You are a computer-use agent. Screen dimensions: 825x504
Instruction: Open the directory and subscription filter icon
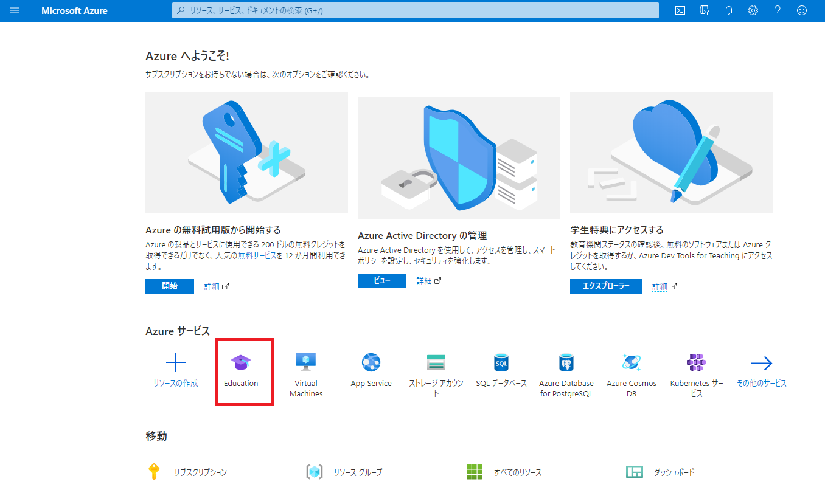coord(705,10)
